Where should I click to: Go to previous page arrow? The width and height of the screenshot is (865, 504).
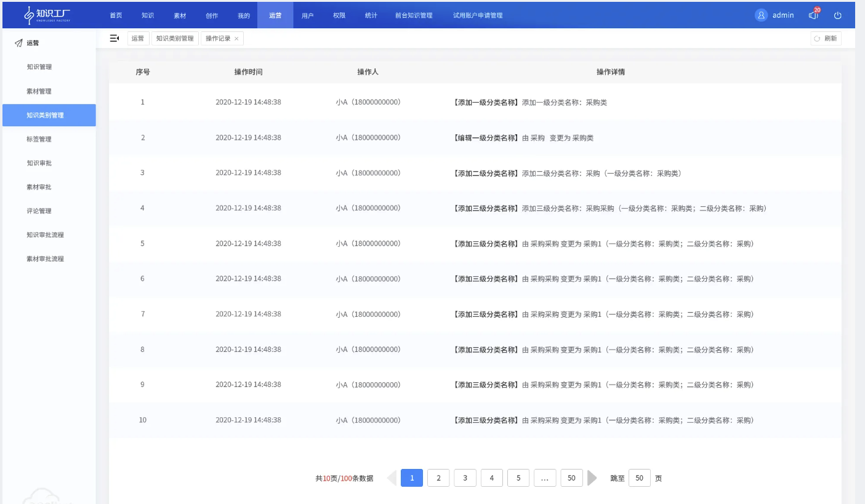pos(392,478)
